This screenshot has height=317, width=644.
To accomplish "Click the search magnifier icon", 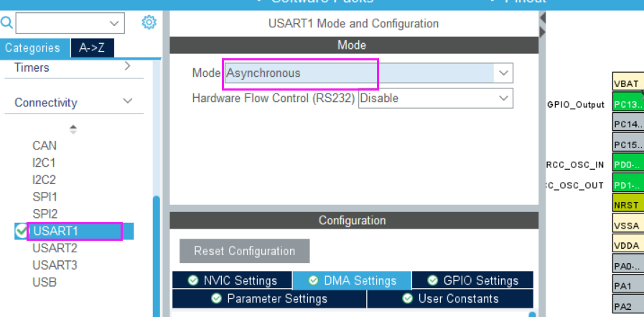I will [6, 22].
